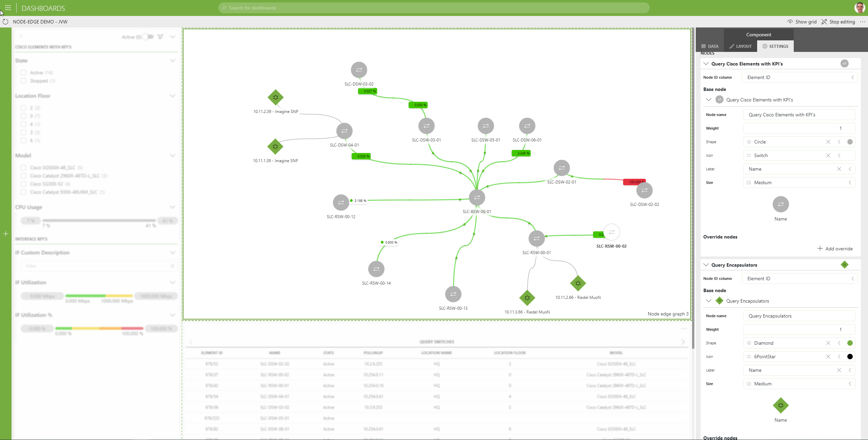The width and height of the screenshot is (868, 440).
Task: Click the refresh icon beside NODE-EDGE DEMO title
Action: 5,21
